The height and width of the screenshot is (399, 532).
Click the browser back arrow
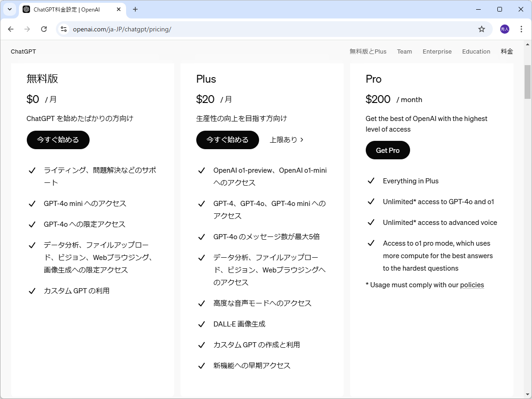pyautogui.click(x=11, y=29)
